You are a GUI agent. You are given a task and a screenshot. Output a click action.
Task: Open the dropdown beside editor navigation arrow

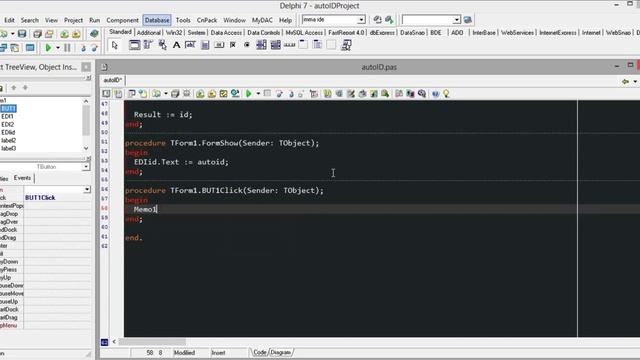tap(635, 82)
